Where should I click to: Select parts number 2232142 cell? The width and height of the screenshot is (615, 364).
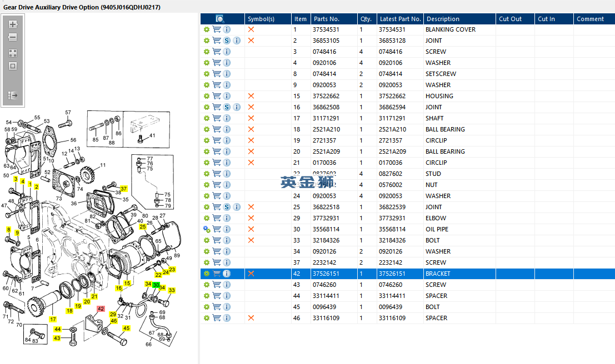coord(324,262)
